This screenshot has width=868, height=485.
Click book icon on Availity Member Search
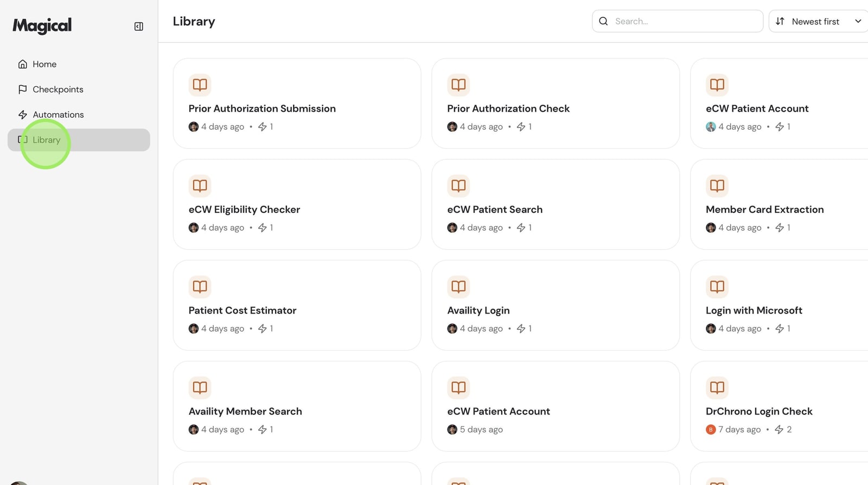pyautogui.click(x=200, y=387)
